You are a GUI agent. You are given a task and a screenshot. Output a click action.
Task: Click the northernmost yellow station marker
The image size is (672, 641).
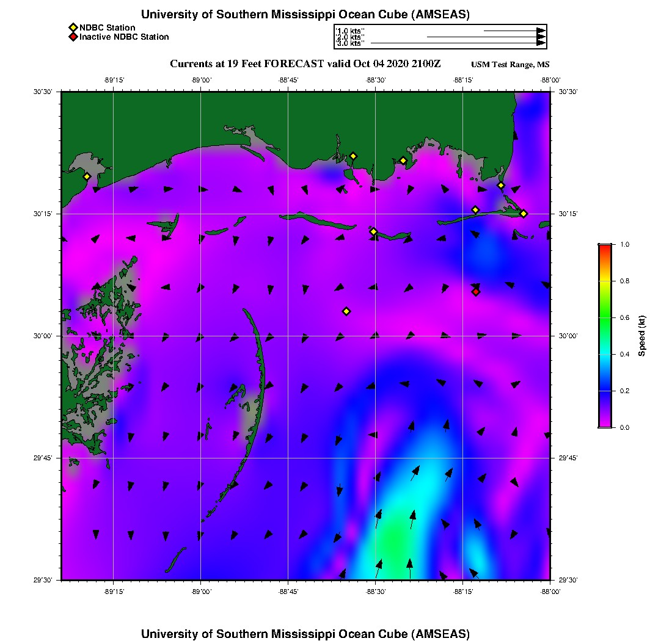[353, 156]
